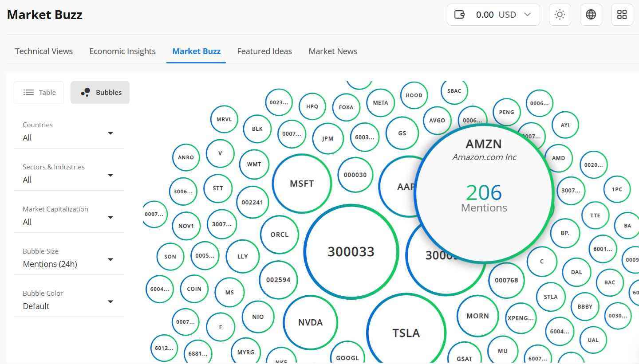Image resolution: width=639 pixels, height=364 pixels.
Task: Click the LLY bubble
Action: (x=242, y=256)
